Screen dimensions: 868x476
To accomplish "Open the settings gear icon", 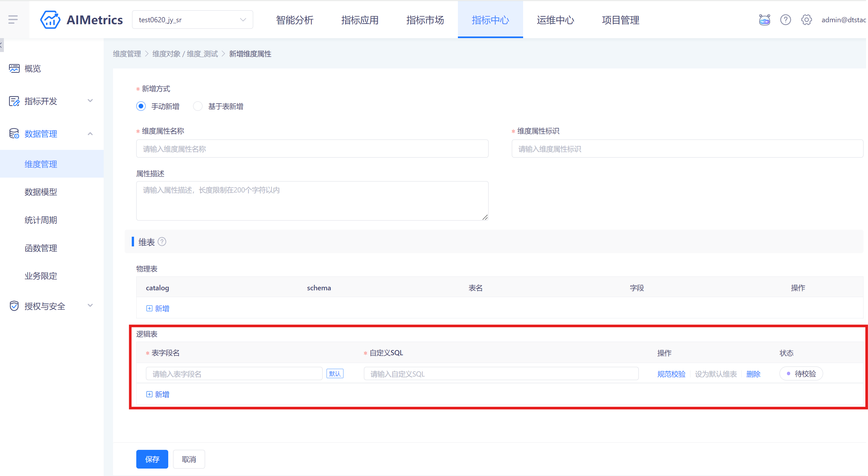I will [806, 20].
